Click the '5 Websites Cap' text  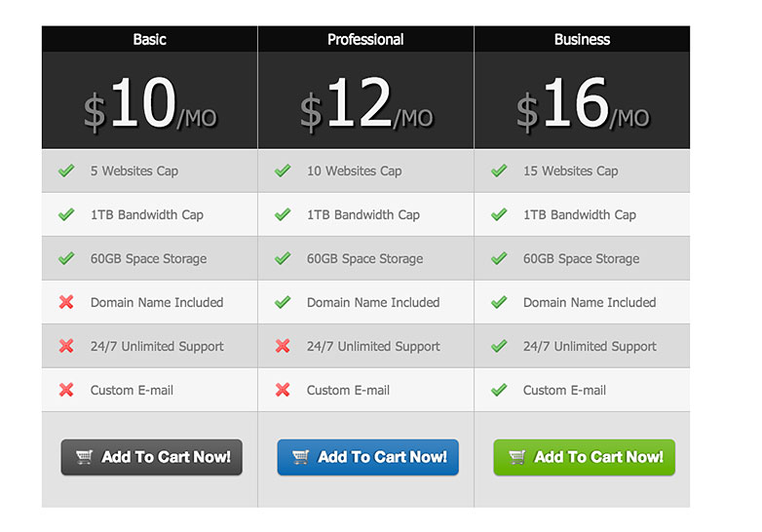click(134, 171)
